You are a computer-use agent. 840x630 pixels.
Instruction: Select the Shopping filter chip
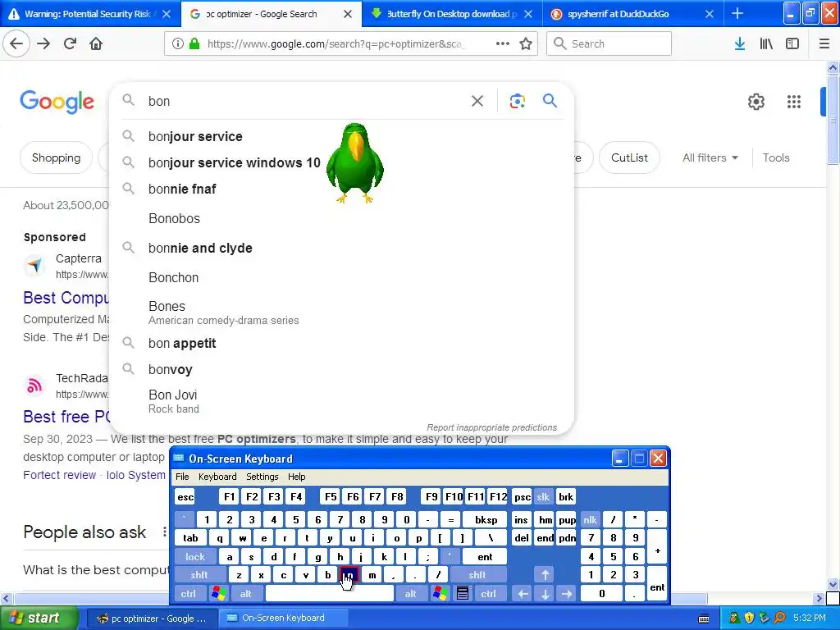(57, 157)
